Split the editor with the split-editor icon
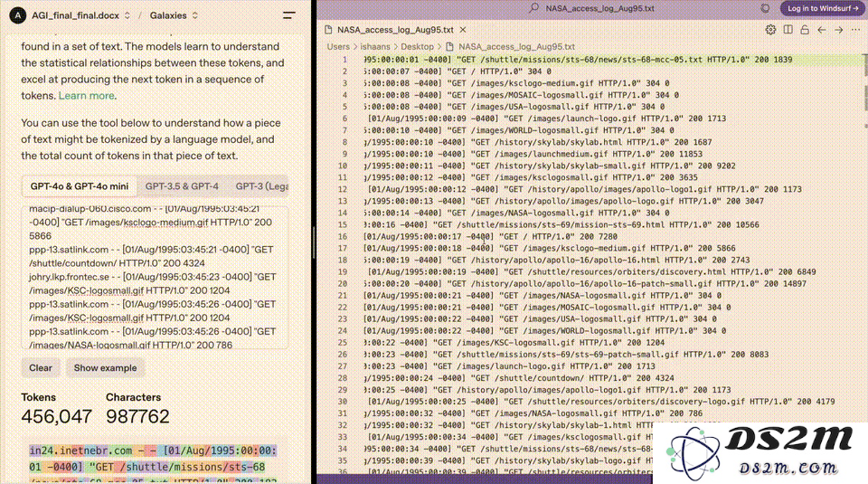 788,30
